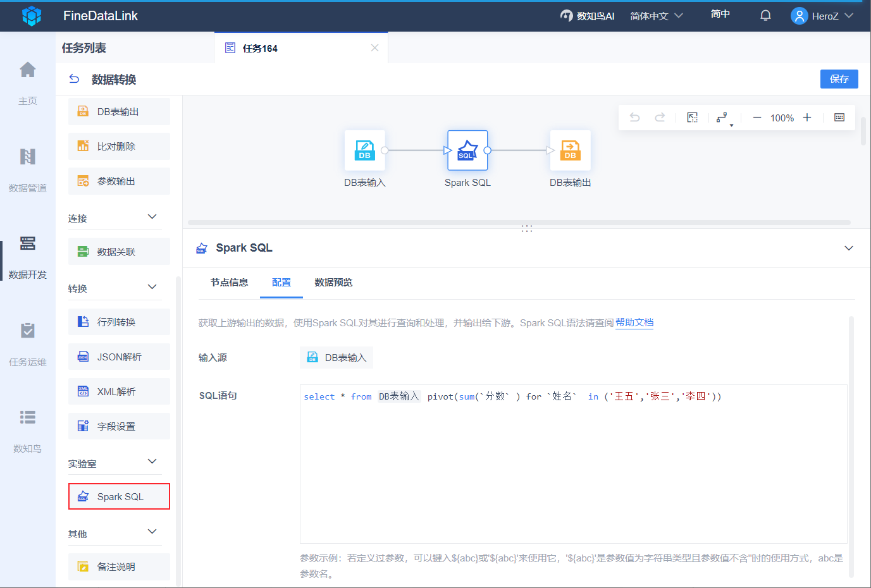Click the Spark SQL node output port
This screenshot has width=871, height=588.
pyautogui.click(x=487, y=150)
